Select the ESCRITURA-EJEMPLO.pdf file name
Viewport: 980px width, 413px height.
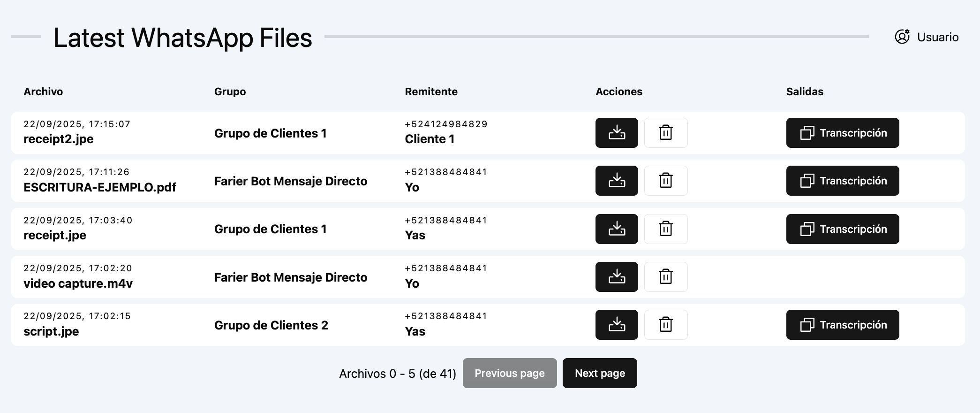100,187
